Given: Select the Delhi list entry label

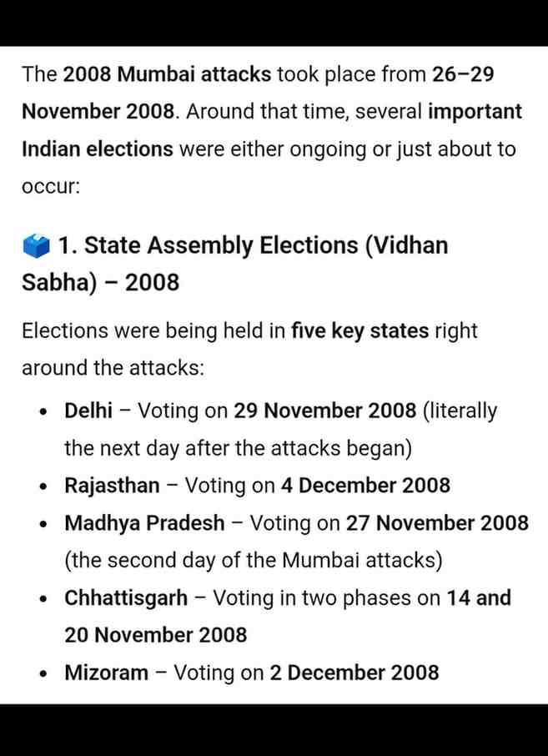Looking at the screenshot, I should [88, 411].
